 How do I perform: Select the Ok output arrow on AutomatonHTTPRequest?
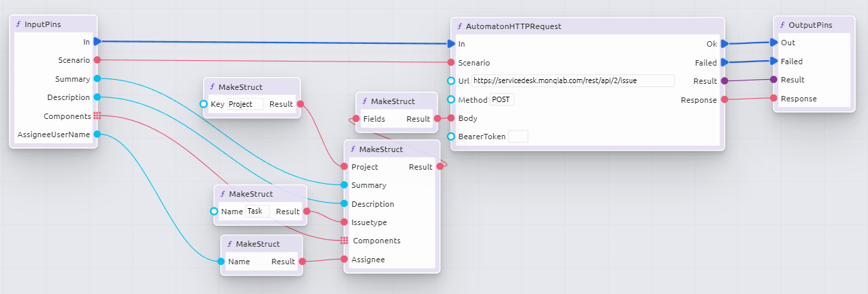[723, 43]
